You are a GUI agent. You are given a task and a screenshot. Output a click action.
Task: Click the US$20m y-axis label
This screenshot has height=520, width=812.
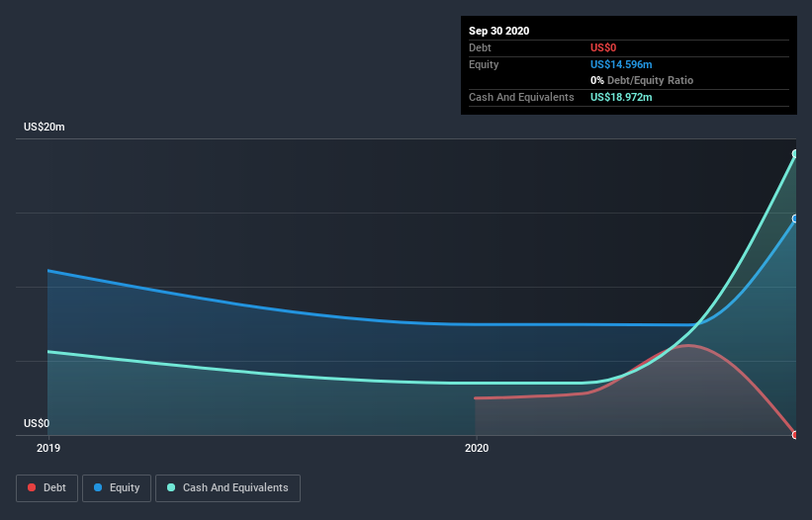(x=45, y=127)
